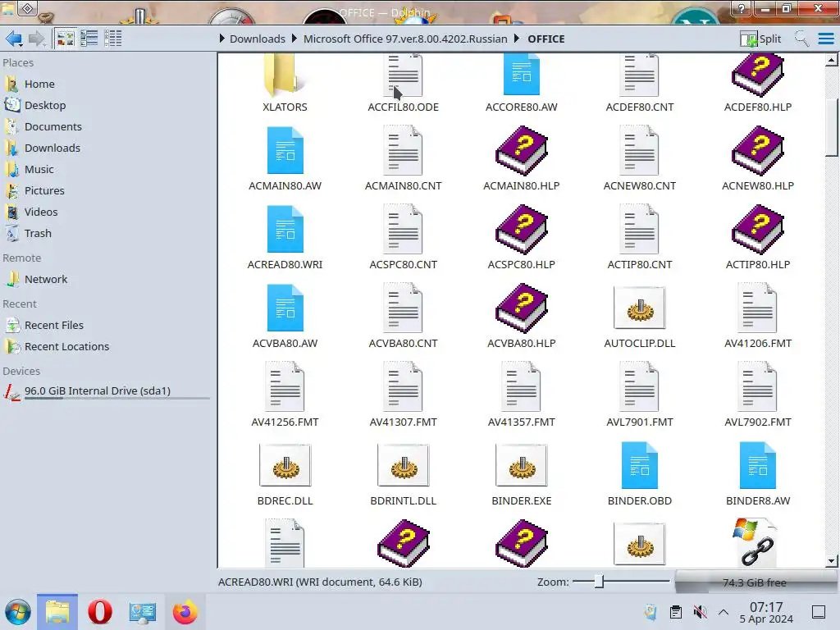
Task: Click the AV41357.FMT file name
Action: click(522, 422)
